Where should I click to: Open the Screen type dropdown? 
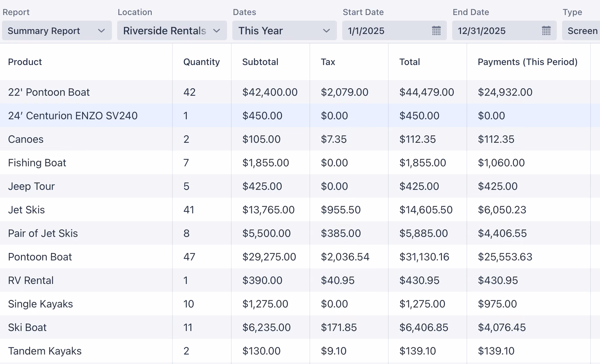(581, 31)
